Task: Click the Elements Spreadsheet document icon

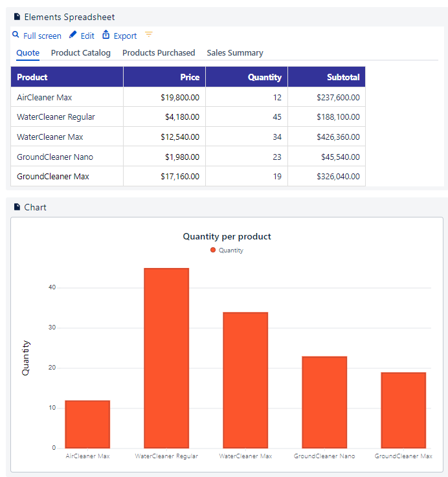Action: (17, 17)
